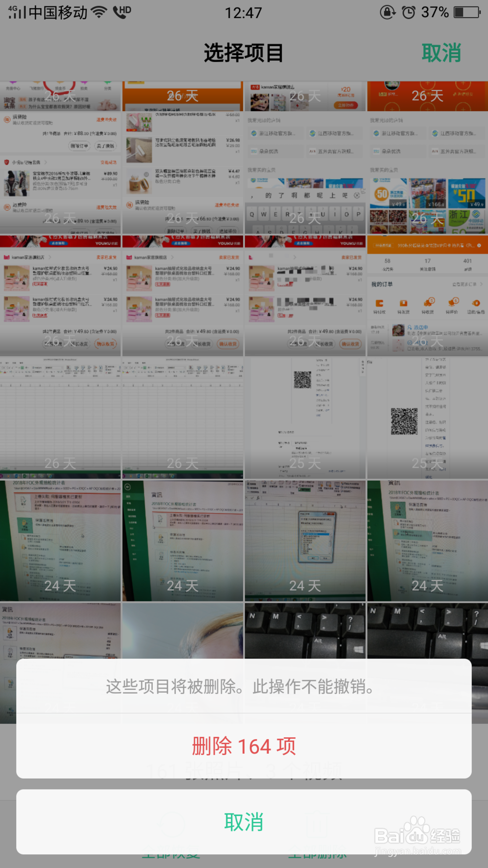Tap the battery icon in the status bar
This screenshot has width=488, height=868.
coord(468,12)
